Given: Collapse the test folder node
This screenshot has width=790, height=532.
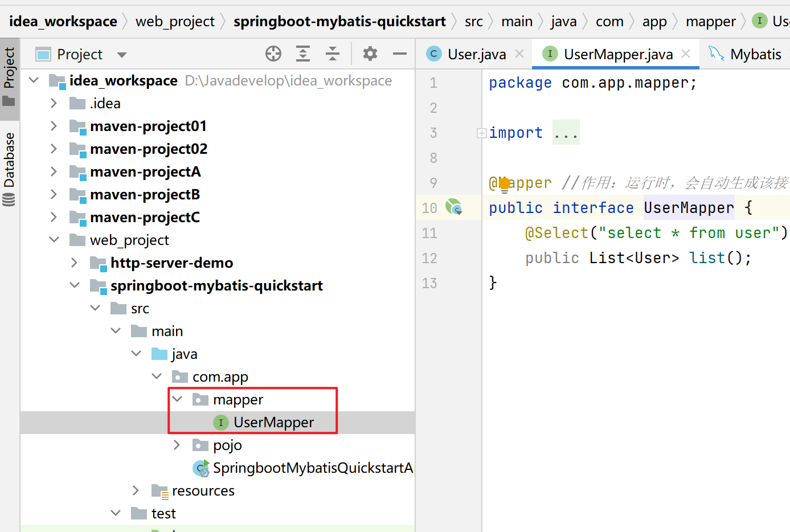Looking at the screenshot, I should tap(116, 513).
